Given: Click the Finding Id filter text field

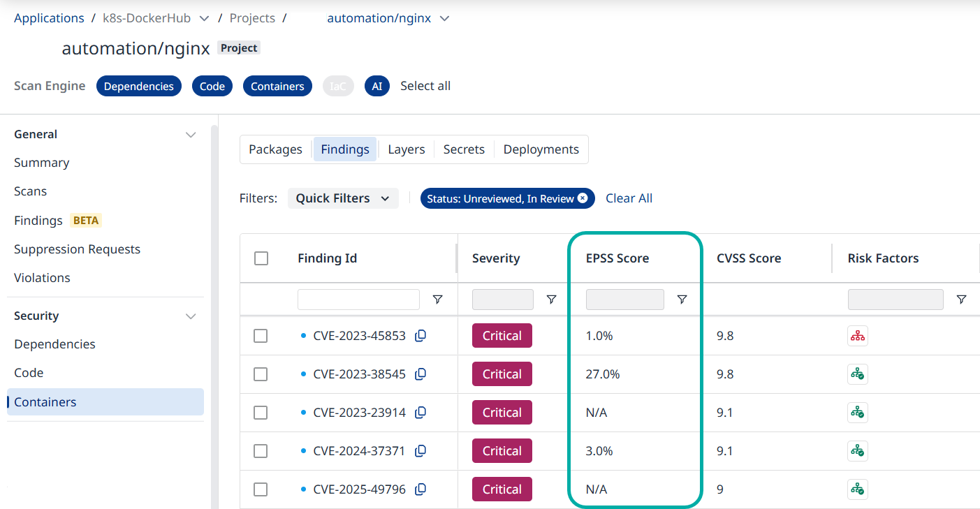Looking at the screenshot, I should (x=358, y=300).
